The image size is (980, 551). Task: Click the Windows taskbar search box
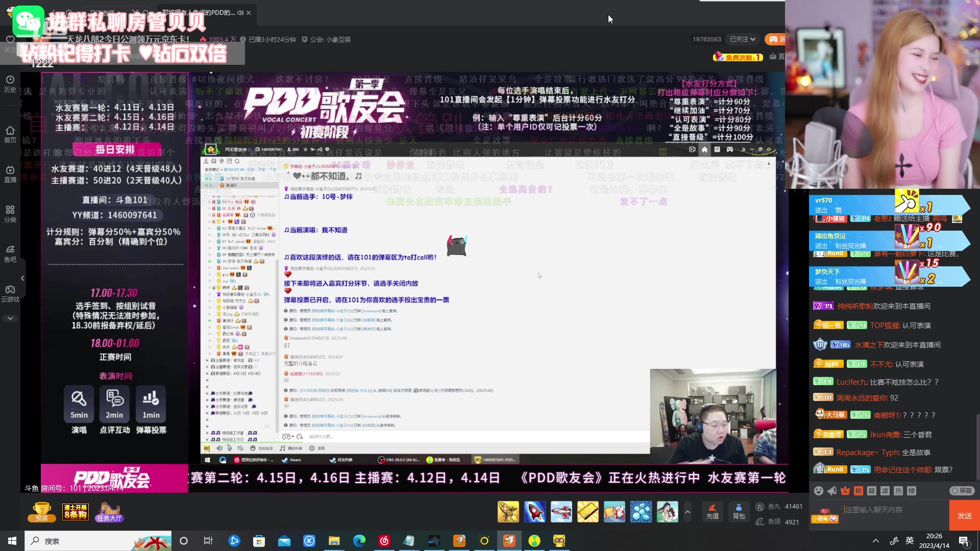coord(98,541)
